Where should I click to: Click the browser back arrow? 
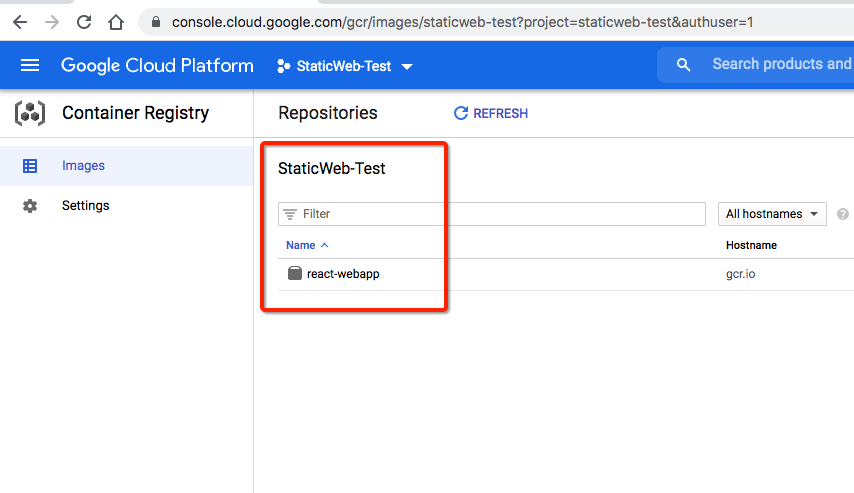(20, 21)
